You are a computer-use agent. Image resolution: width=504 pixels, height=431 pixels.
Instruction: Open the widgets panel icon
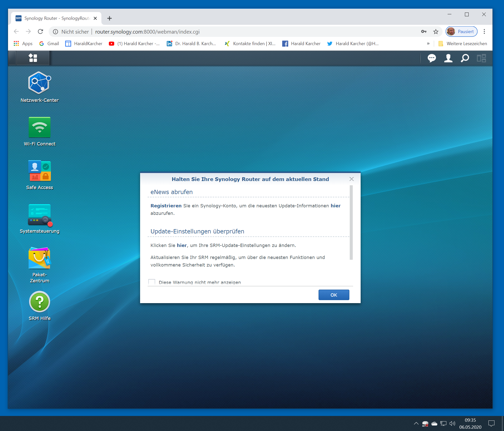(x=481, y=58)
